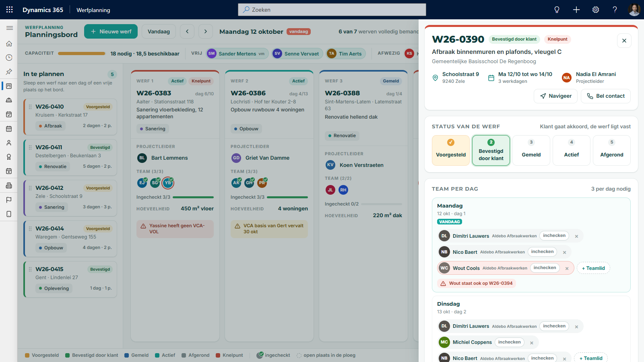Viewport: 644px width, 362px height.
Task: Check in Dimitri Lauwers on Dinsdag
Action: [554, 326]
